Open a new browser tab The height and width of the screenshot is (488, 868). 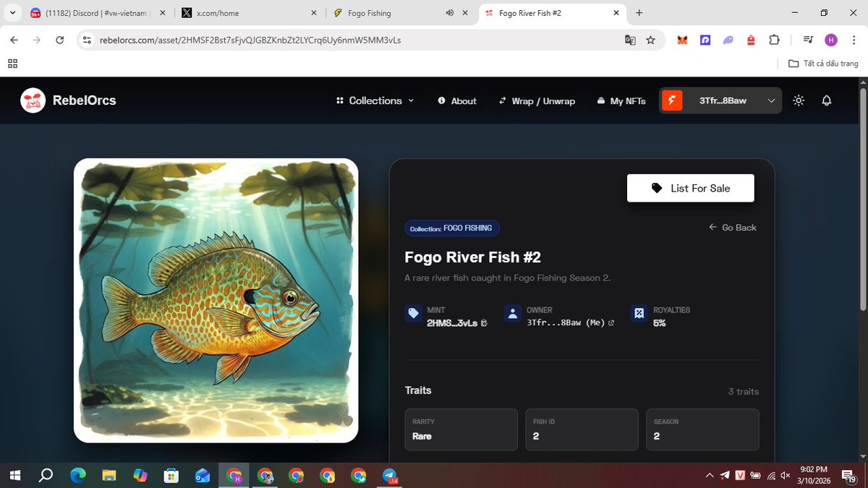tap(639, 13)
